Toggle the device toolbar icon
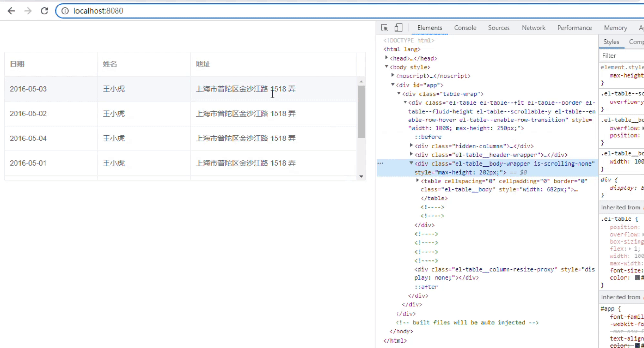Screen dimensions: 644x348 (398, 28)
